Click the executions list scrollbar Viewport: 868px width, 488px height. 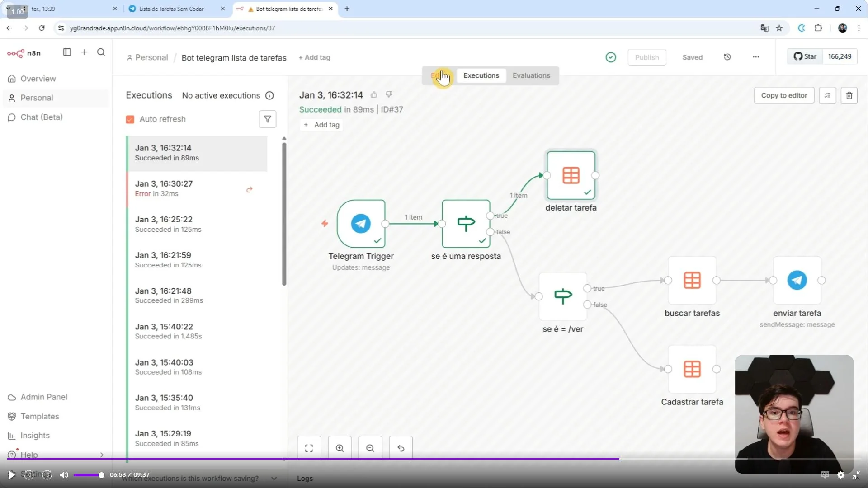click(284, 215)
